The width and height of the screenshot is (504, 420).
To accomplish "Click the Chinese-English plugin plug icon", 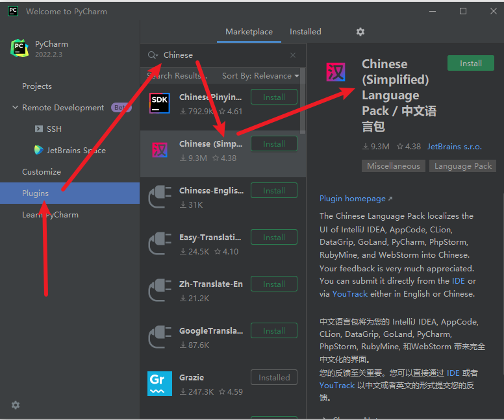I will (x=160, y=197).
